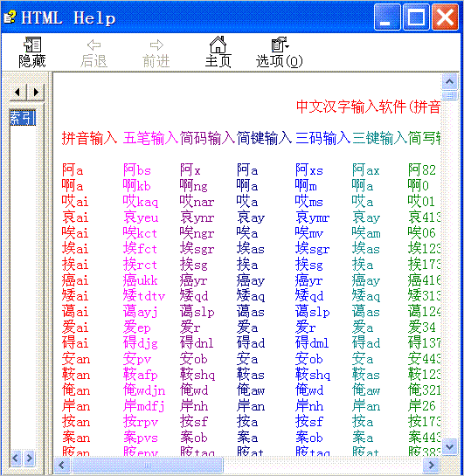
Task: Click the entry 碍dnl
Action: pos(197,343)
